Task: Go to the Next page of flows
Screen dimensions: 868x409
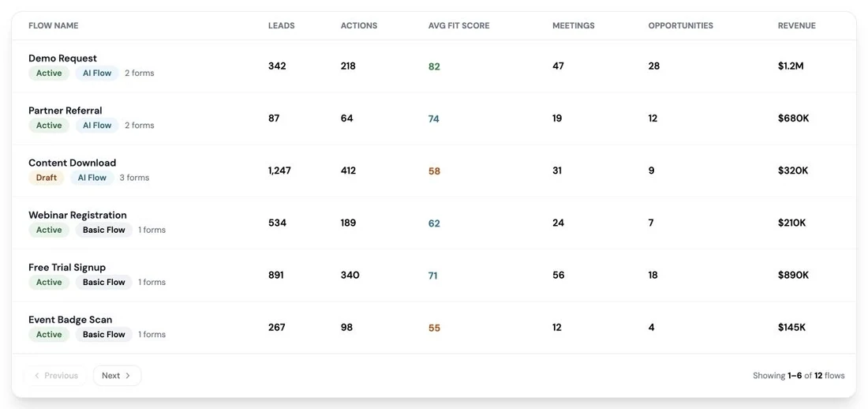Action: click(117, 375)
